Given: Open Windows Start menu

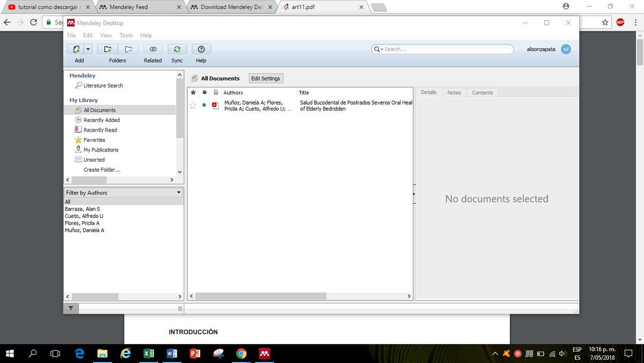Looking at the screenshot, I should [x=10, y=353].
